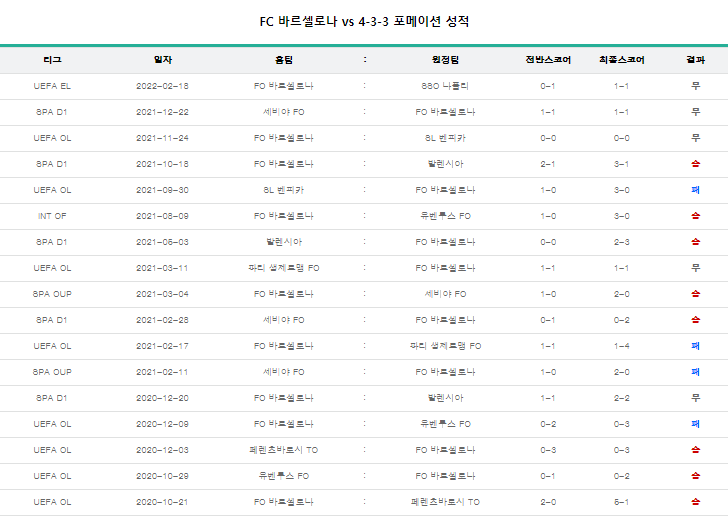Select the 'INT CF' league cell
Viewport: 728px width, 516px height.
coord(52,216)
